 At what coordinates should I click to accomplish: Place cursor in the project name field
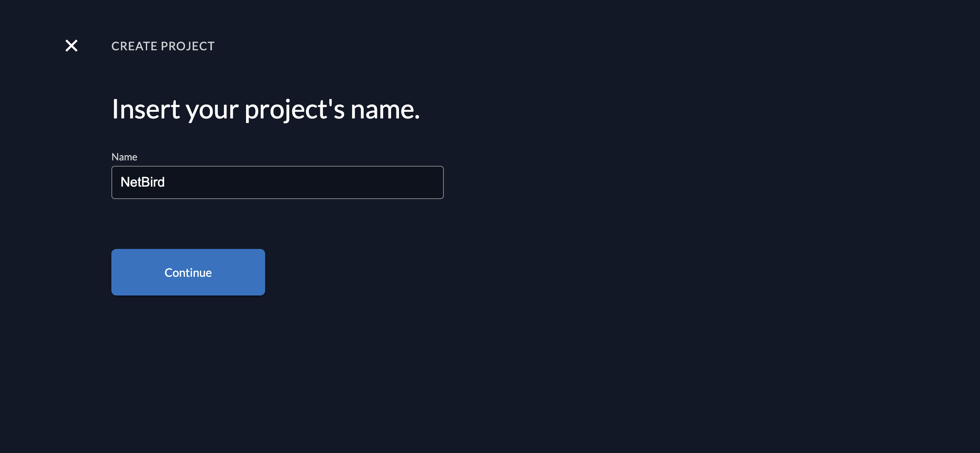(277, 182)
